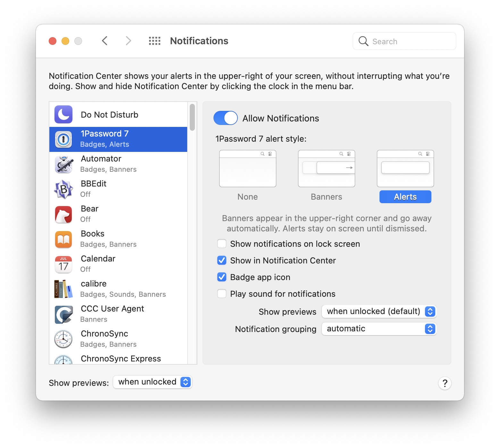Screen dimensions: 500x448
Task: Select Bear in the app list
Action: [118, 214]
